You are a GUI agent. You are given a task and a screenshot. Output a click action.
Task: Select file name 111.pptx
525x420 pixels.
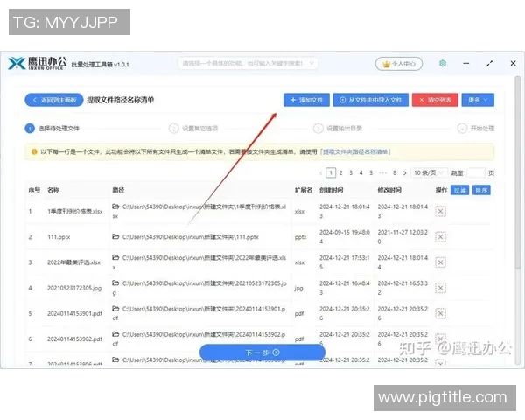59,237
